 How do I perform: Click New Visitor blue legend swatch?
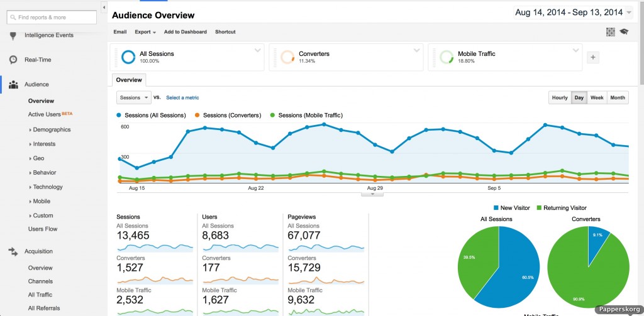point(496,208)
